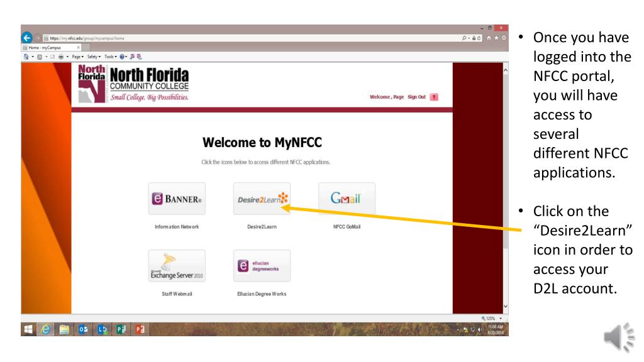Screen dimensions: 644x362
Task: Click the Feeds icon in command bar
Action: [40, 57]
